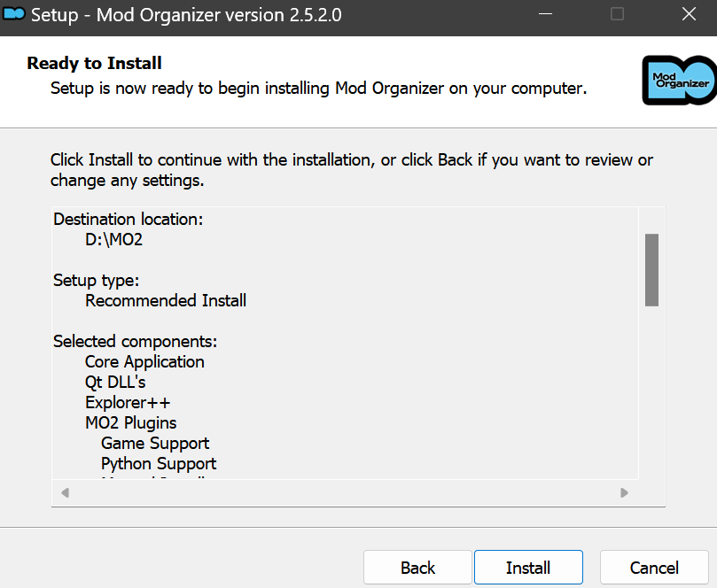717x588 pixels.
Task: Click the Game Support entry
Action: pyautogui.click(x=155, y=443)
